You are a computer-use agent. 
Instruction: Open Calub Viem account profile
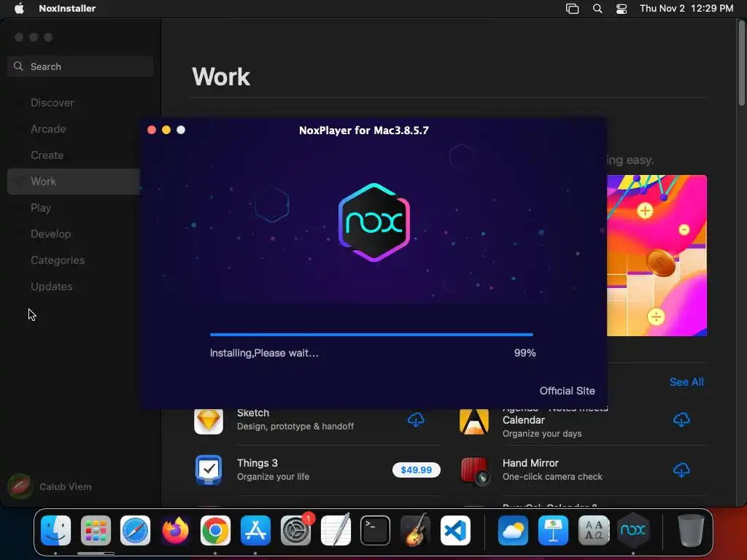(x=50, y=486)
